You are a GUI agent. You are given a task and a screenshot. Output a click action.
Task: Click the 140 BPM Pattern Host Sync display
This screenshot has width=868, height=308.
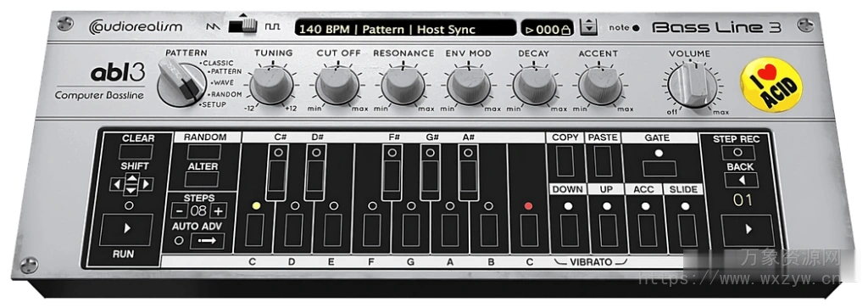tap(405, 29)
